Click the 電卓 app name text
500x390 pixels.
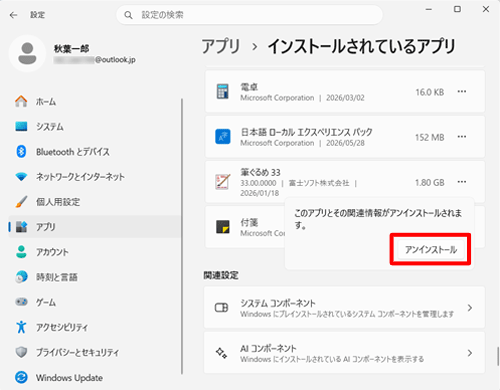point(249,87)
